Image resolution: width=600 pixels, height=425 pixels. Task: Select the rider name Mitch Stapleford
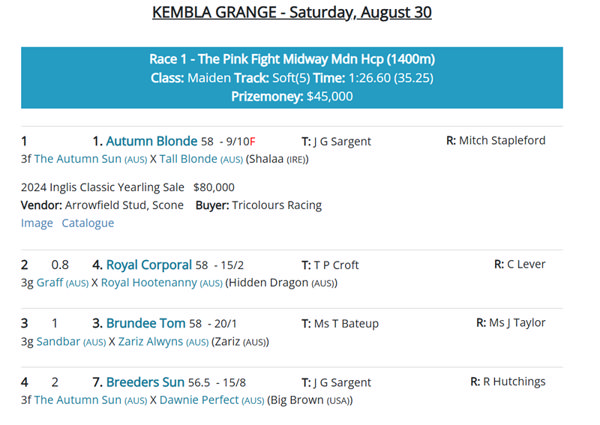point(502,140)
